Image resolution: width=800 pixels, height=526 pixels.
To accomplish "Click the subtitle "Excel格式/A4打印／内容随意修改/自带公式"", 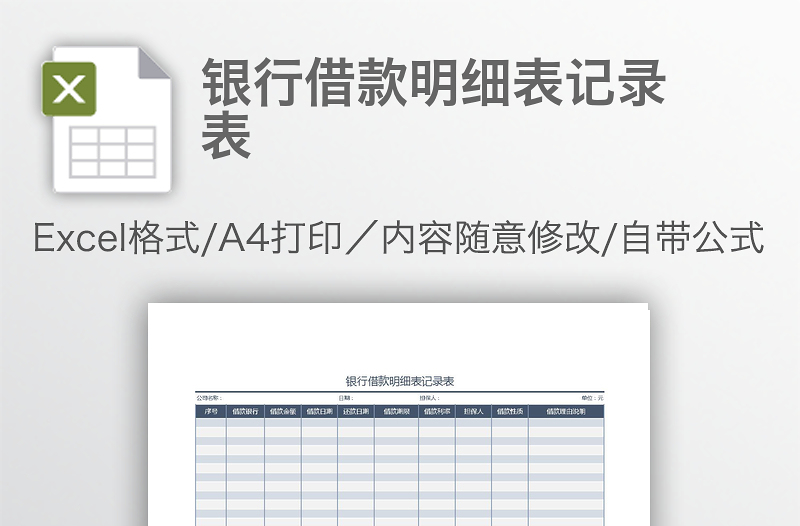I will click(x=398, y=237).
